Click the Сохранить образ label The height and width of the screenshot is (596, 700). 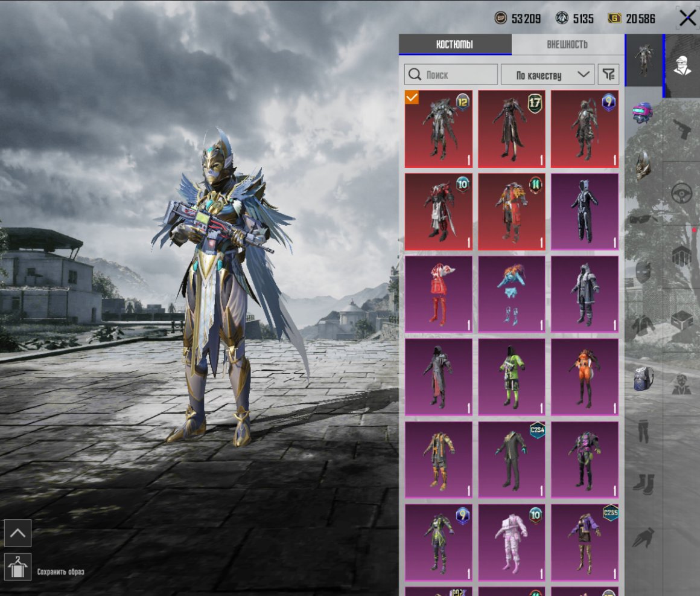pyautogui.click(x=61, y=572)
